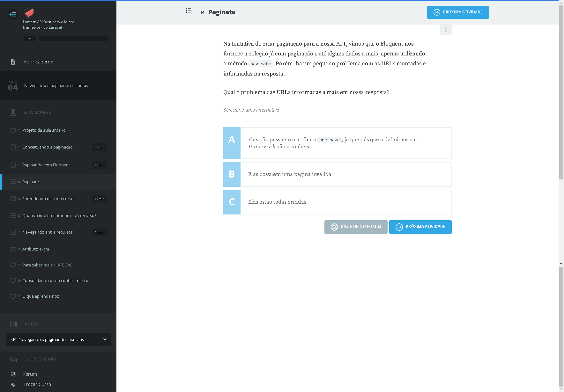
Task: Open the activity list icon beside Paginate title
Action: tap(189, 11)
